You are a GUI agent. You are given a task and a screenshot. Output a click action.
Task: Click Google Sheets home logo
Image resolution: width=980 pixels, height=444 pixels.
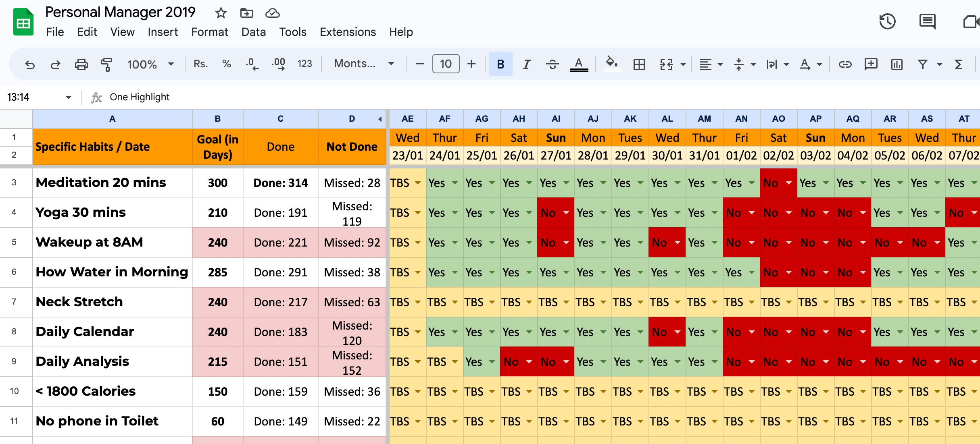click(x=23, y=22)
